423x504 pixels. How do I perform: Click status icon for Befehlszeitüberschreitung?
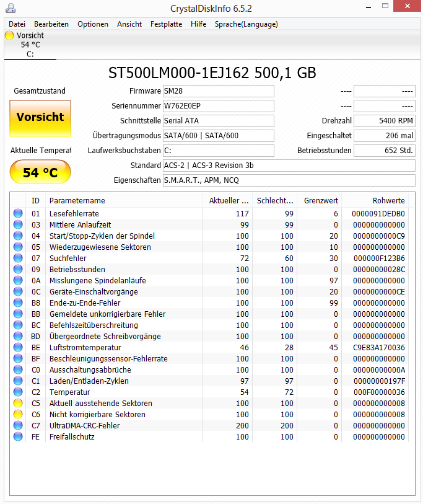pos(18,325)
